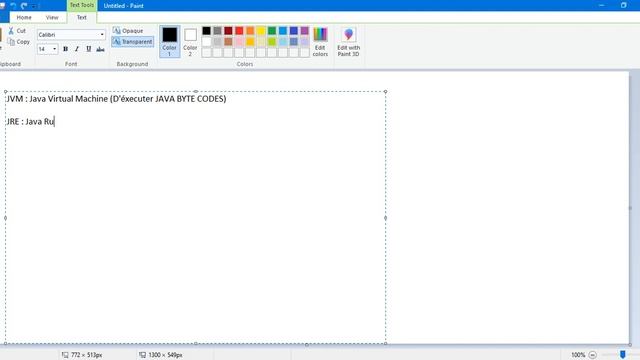
Task: Toggle Bold text formatting
Action: [65, 49]
